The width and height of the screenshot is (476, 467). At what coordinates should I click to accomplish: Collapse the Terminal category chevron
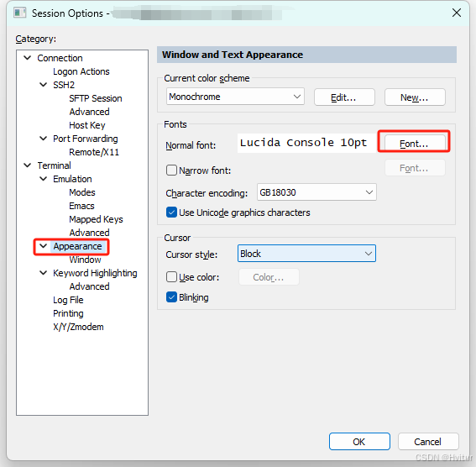[28, 165]
